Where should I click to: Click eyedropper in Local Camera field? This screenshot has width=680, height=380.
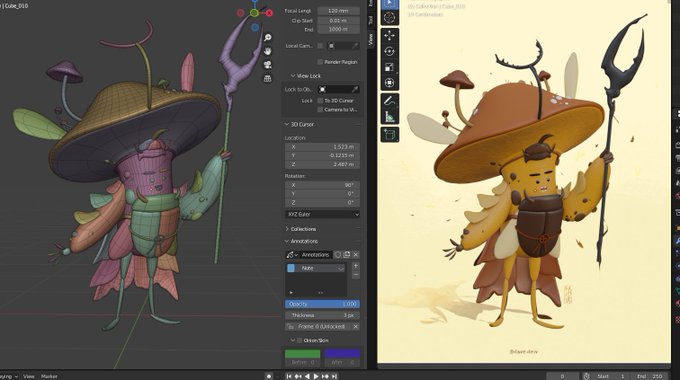point(355,46)
